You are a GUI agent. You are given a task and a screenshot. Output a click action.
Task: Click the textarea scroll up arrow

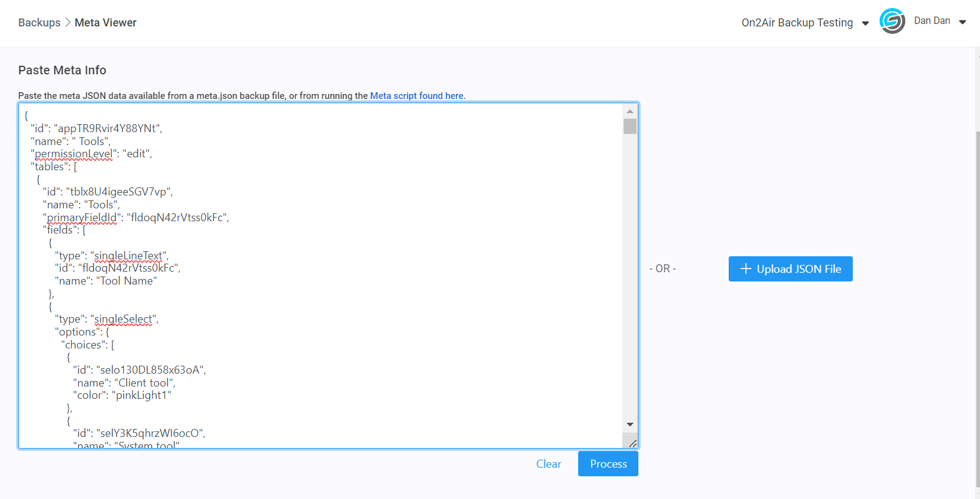point(630,111)
